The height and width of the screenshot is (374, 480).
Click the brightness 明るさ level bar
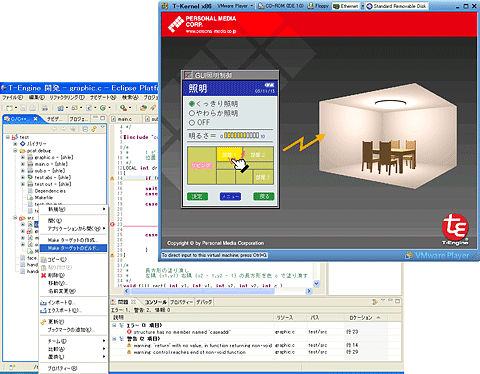point(241,135)
